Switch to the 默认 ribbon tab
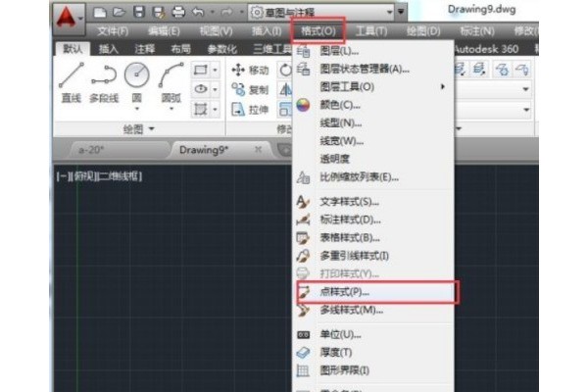Viewport: 588px width, 392px height. coord(73,49)
